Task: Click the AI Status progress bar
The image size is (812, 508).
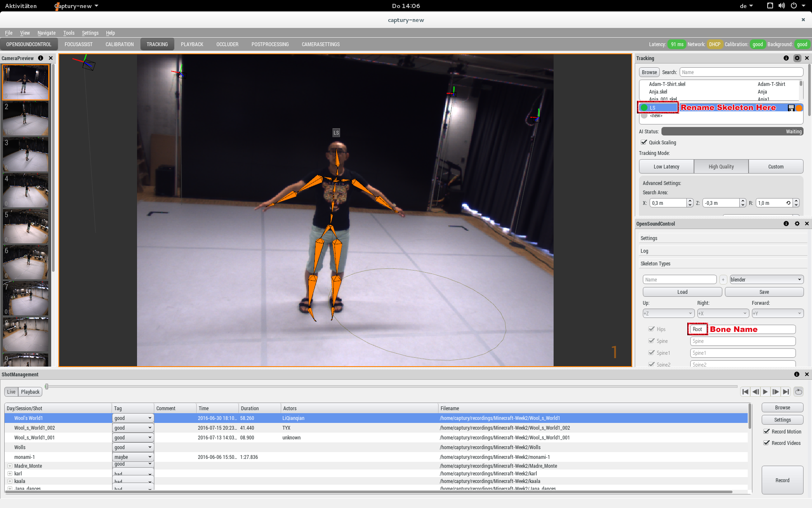Action: click(732, 131)
